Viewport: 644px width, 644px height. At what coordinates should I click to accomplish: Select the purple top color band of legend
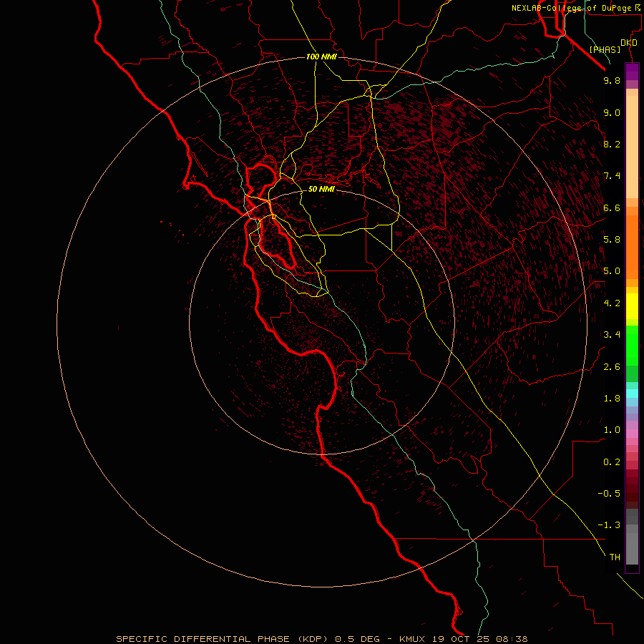pos(632,72)
